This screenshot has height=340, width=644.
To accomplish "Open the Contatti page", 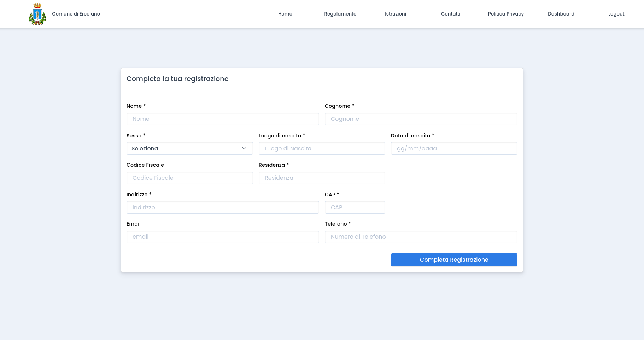I will (x=451, y=14).
